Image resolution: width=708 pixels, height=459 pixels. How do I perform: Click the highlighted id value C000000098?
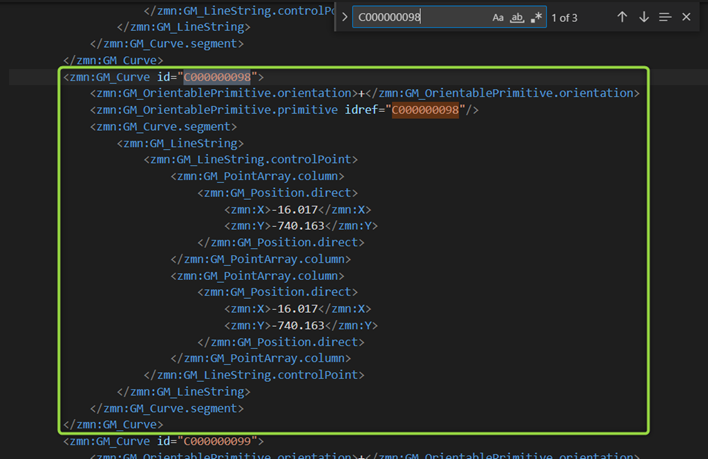[217, 77]
